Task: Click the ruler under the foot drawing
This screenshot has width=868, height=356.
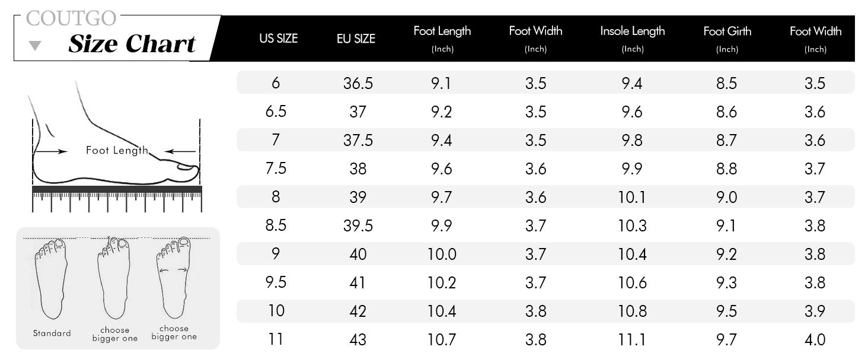Action: pos(117,198)
